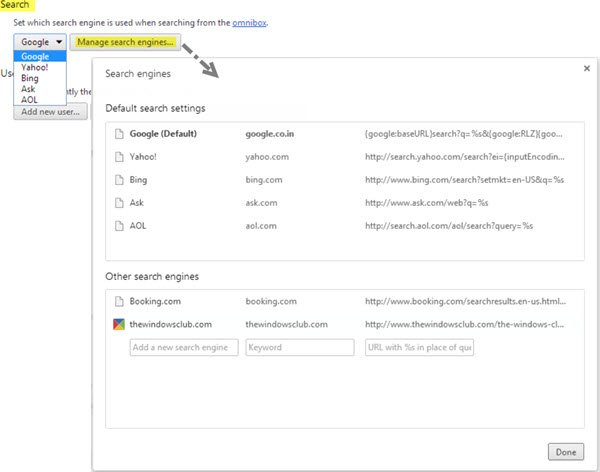Click the Ask page icon

coord(120,202)
